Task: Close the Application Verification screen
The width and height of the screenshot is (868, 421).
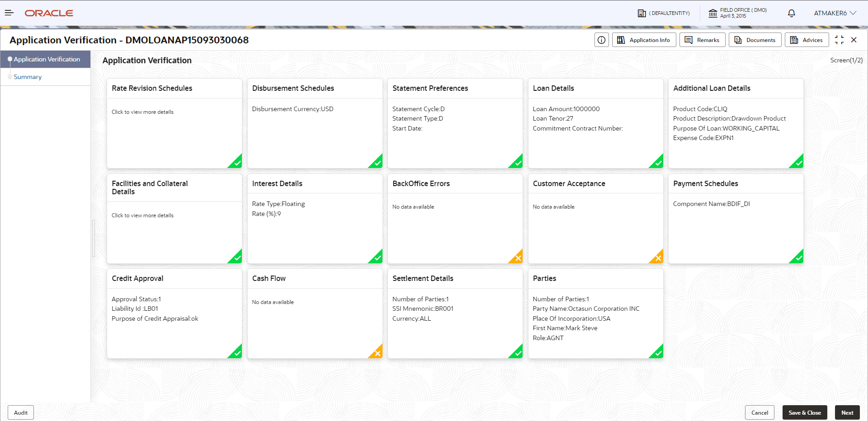Action: [854, 40]
